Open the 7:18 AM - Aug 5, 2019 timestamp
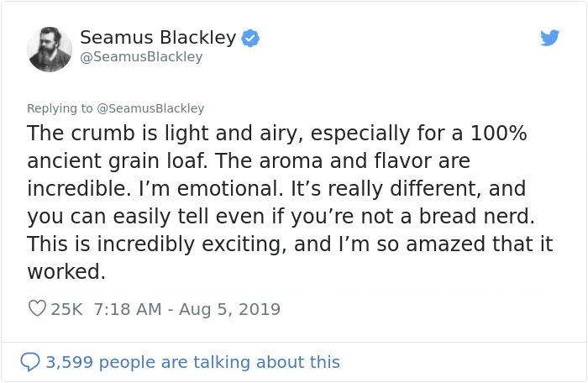The height and width of the screenshot is (383, 588). pos(181,309)
